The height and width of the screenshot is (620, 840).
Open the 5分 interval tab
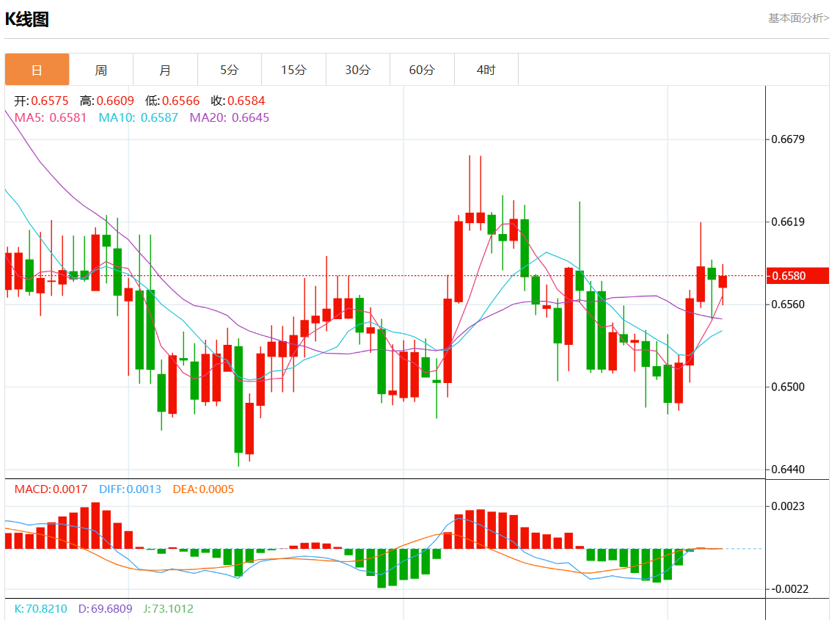(230, 70)
